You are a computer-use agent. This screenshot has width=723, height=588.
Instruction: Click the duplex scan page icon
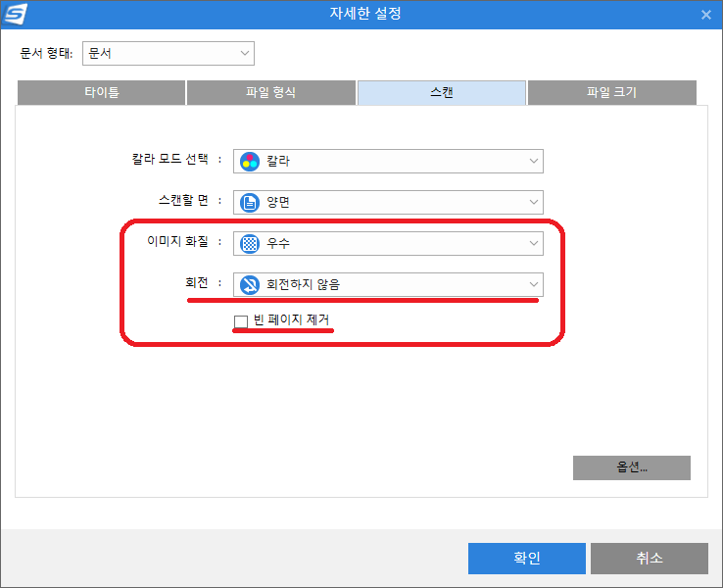pos(250,203)
